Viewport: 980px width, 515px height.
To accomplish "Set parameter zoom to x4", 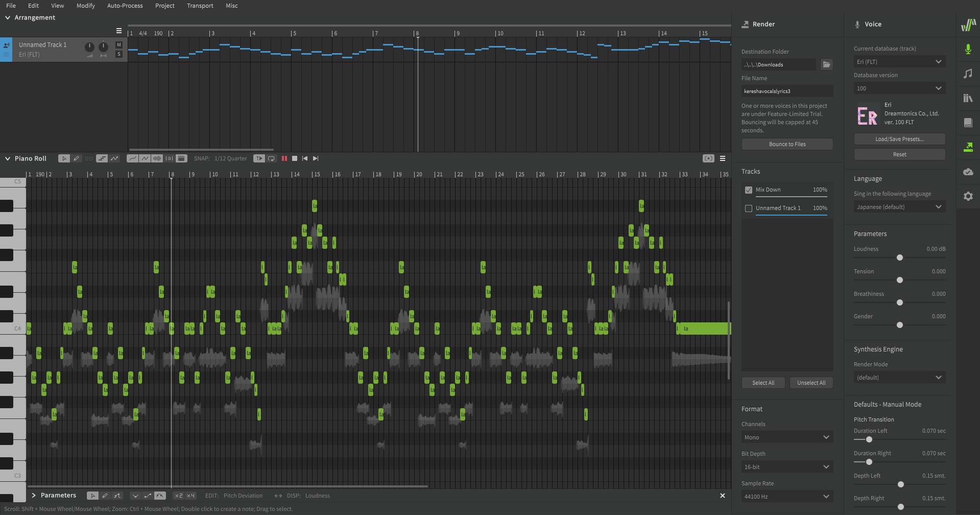I will point(190,496).
